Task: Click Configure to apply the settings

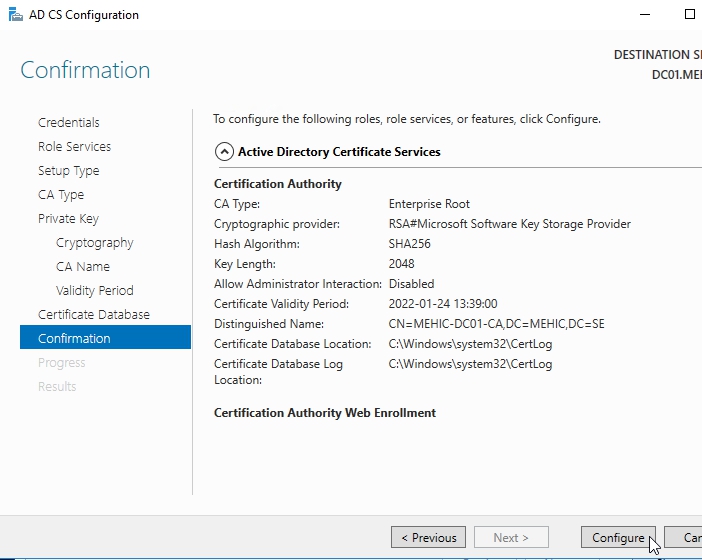Action: tap(618, 538)
